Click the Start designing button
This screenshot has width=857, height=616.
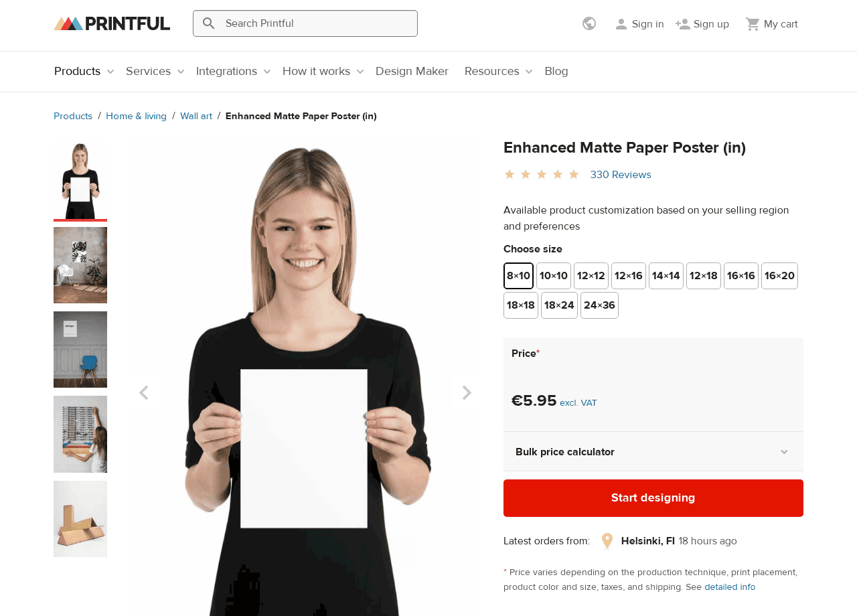click(653, 498)
